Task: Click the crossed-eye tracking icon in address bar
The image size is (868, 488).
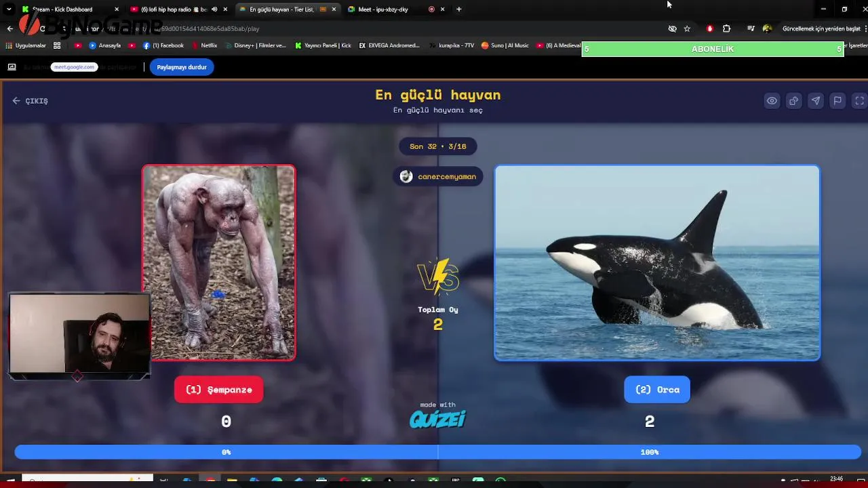Action: 672,28
